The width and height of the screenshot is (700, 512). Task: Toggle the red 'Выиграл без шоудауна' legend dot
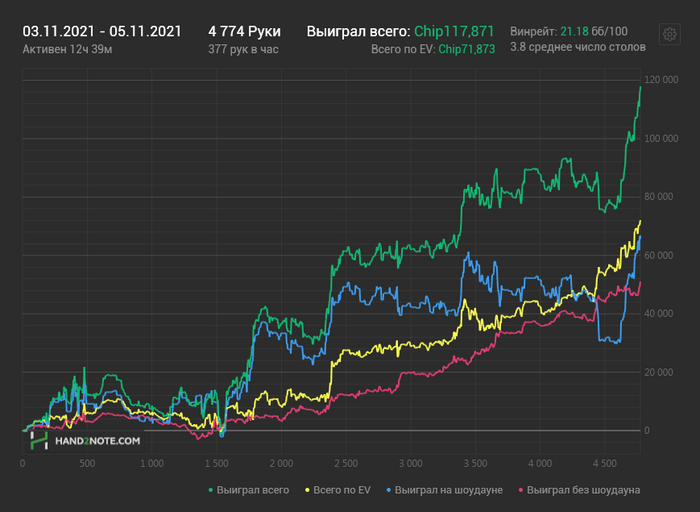(x=521, y=490)
